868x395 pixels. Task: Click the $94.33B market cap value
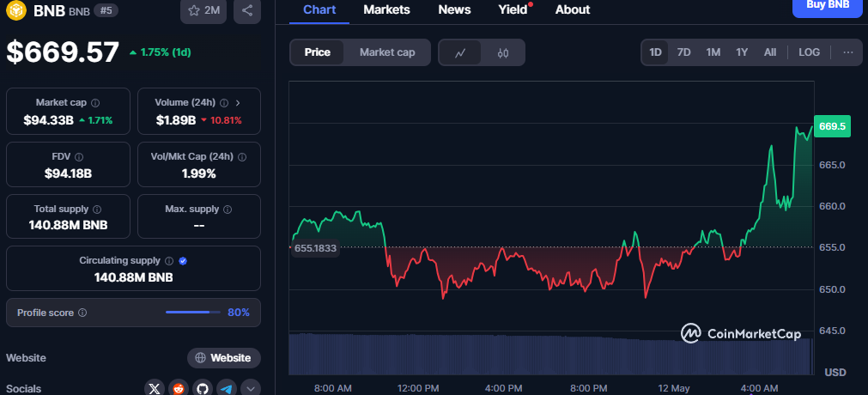[x=49, y=120]
